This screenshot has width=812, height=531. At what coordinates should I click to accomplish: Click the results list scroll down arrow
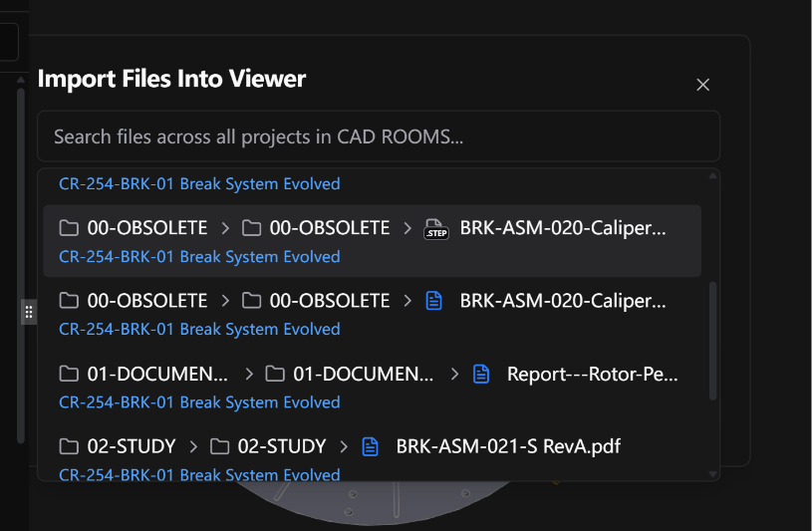point(712,474)
